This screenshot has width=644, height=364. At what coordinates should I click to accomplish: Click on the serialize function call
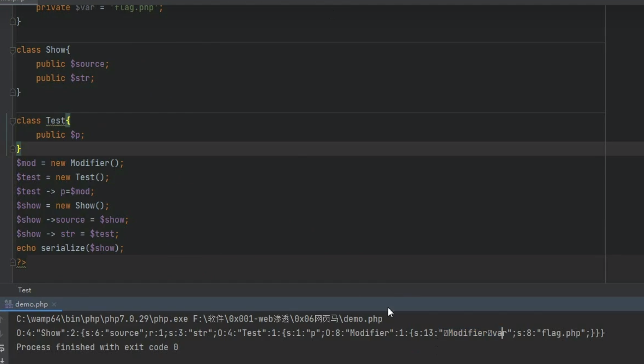[x=63, y=248]
